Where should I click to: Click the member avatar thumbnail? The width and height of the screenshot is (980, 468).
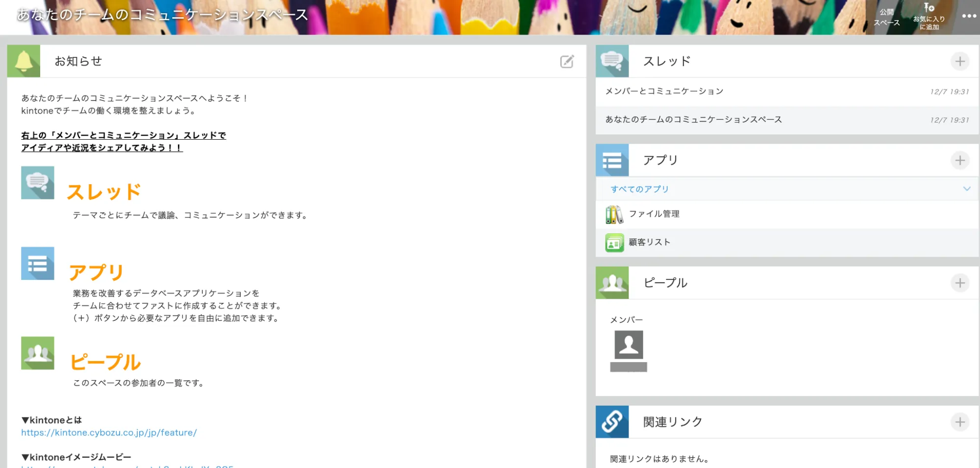pyautogui.click(x=628, y=345)
